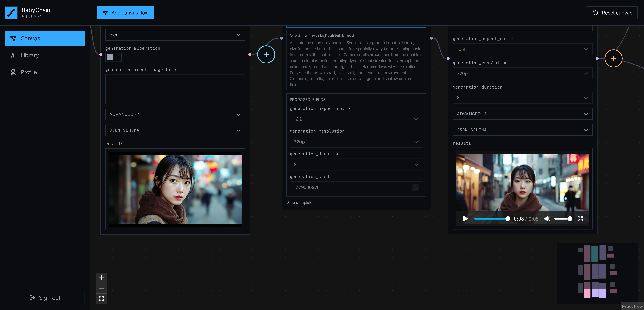The height and width of the screenshot is (310, 644).
Task: Click the purple output handle of video node
Action: coord(597,59)
